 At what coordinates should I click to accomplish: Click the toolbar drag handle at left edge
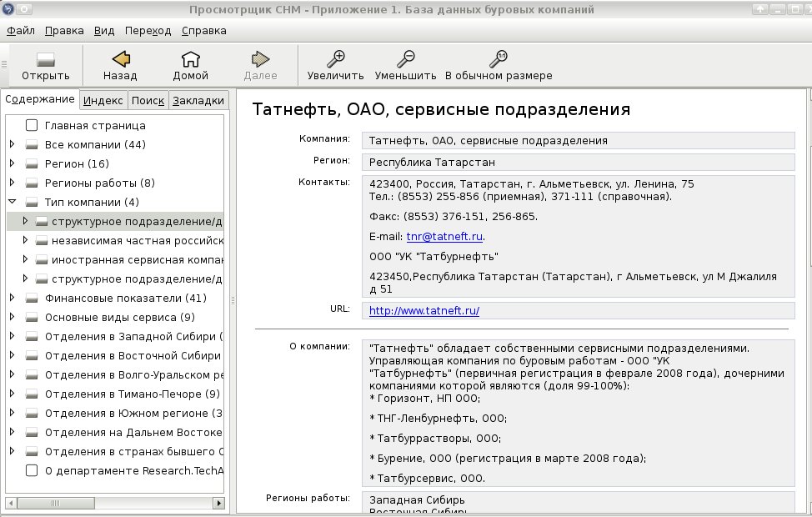[4, 65]
